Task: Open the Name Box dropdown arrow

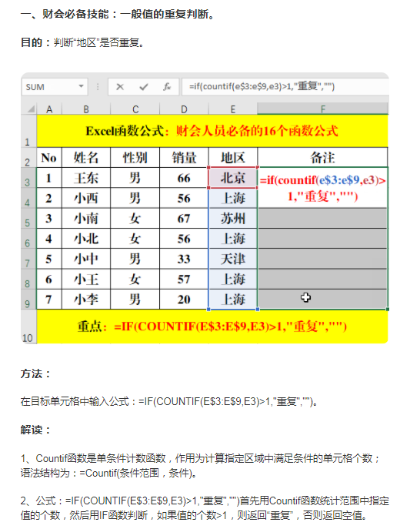Action: (x=81, y=86)
